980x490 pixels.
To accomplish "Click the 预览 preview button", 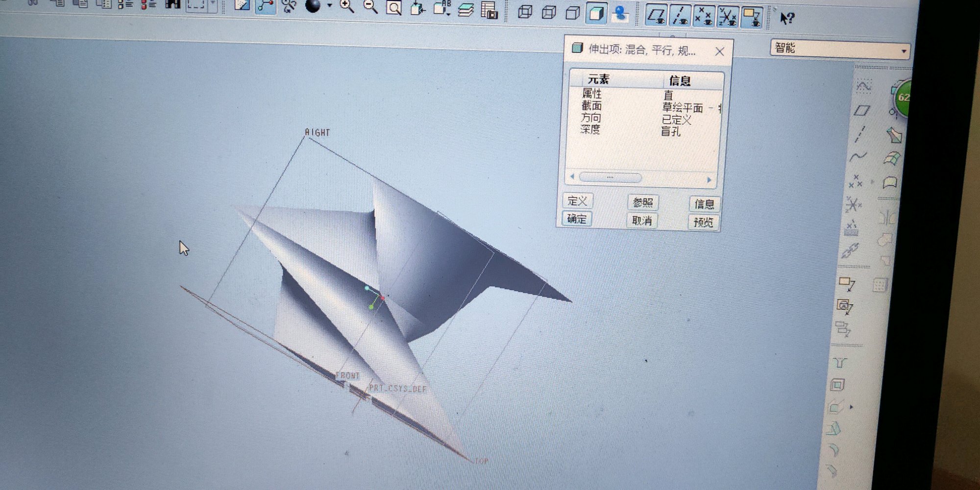I will (x=704, y=222).
